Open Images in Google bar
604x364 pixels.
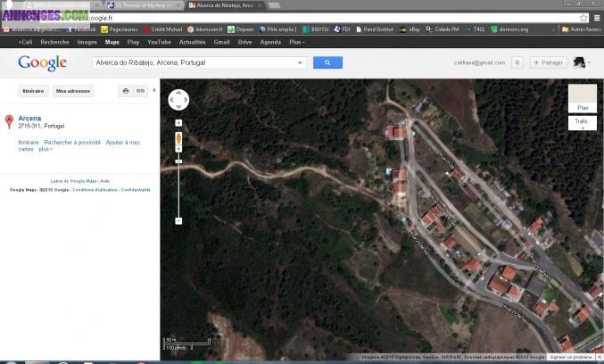[87, 42]
